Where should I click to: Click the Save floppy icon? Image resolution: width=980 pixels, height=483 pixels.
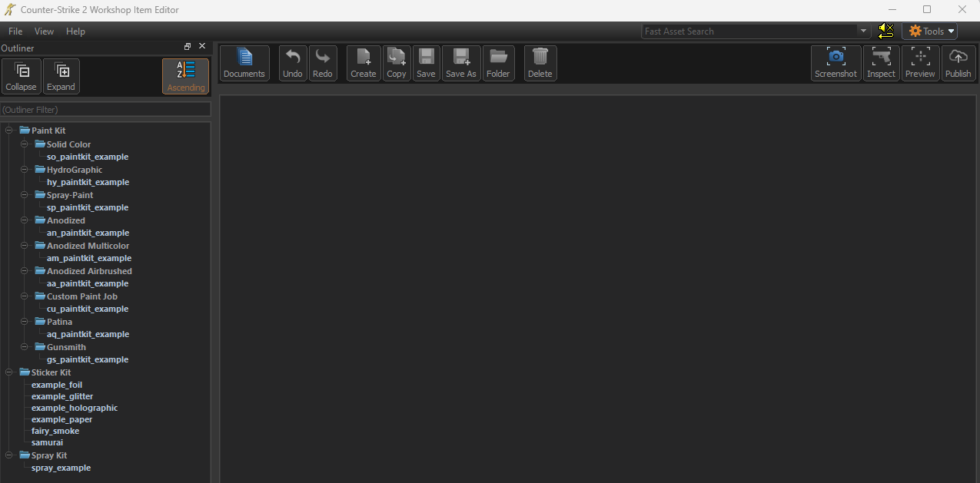click(x=426, y=57)
